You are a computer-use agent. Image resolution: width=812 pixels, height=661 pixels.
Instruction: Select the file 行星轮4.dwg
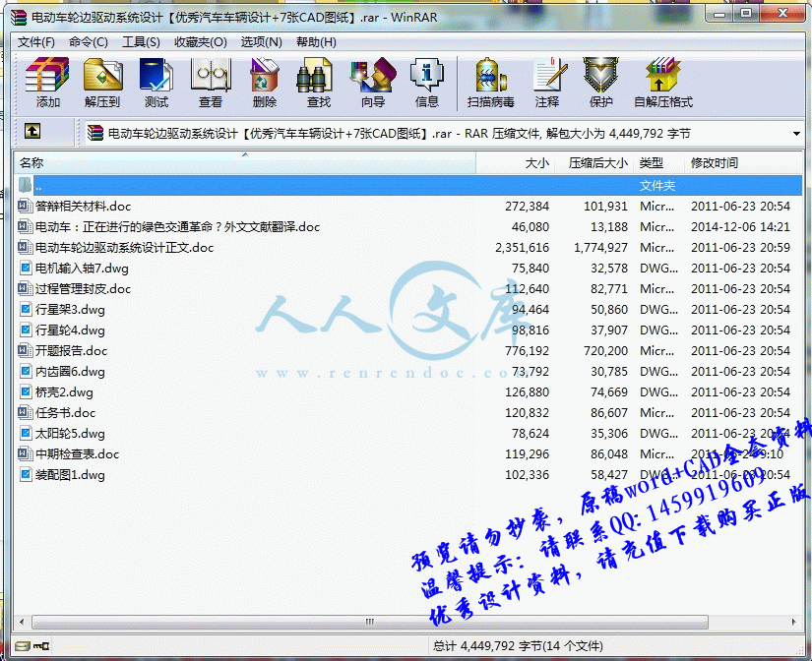(70, 330)
